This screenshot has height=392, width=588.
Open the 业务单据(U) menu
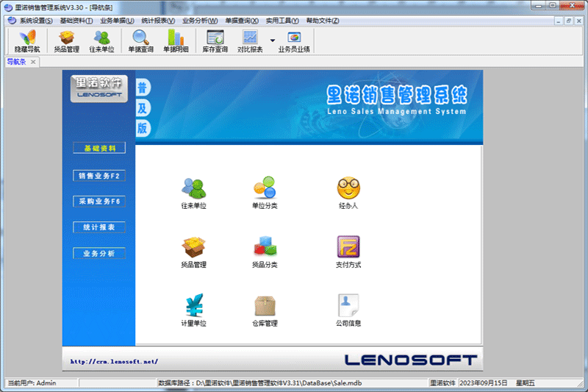point(117,21)
